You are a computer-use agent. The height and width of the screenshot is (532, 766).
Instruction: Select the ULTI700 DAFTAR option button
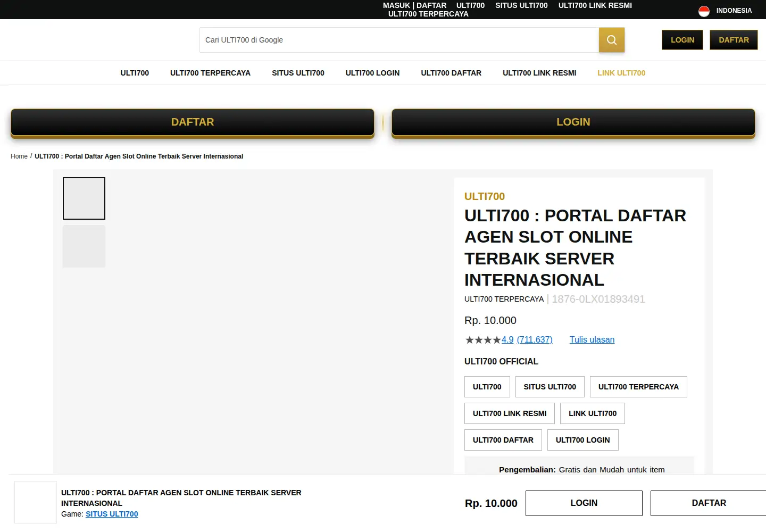coord(503,440)
